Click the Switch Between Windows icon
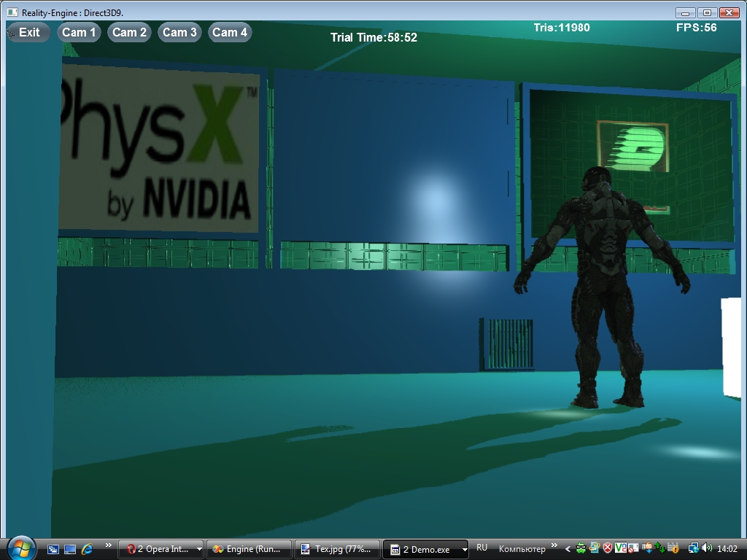747x560 pixels. [x=70, y=549]
